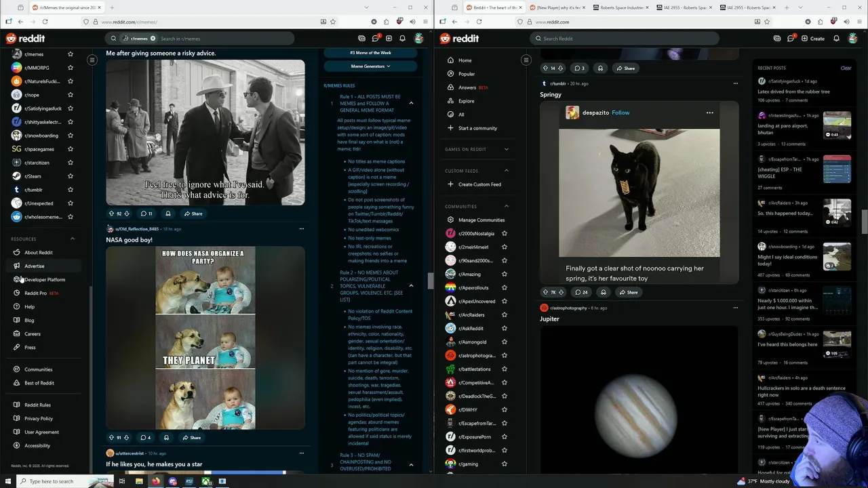Open the #3 Meme of the Week button

(370, 53)
